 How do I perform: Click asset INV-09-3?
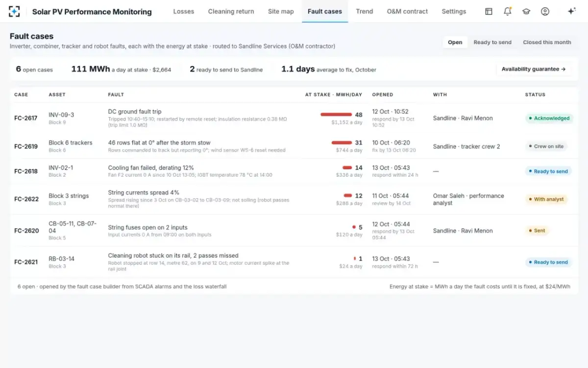(61, 115)
